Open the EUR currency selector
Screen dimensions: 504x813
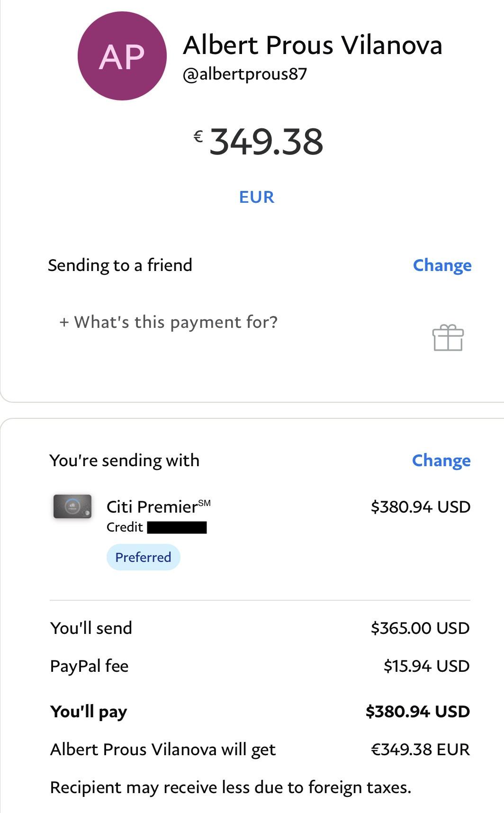tap(257, 197)
